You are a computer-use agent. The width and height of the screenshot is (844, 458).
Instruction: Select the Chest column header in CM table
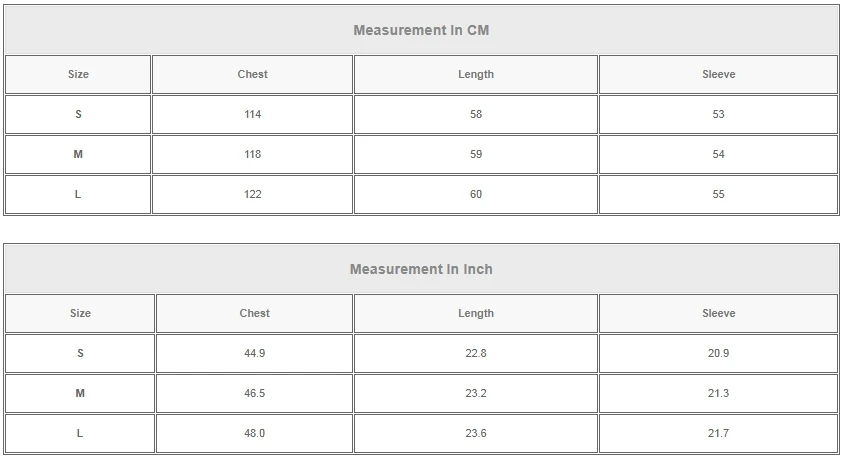(252, 74)
